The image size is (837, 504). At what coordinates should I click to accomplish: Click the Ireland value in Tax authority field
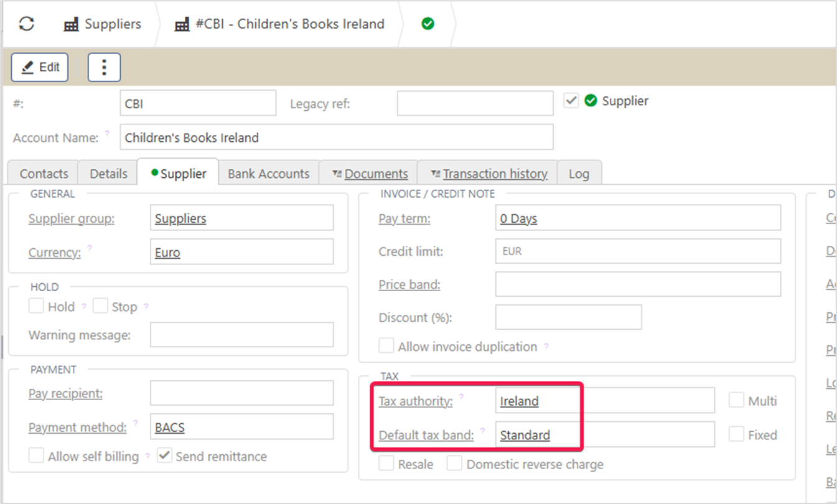click(519, 401)
